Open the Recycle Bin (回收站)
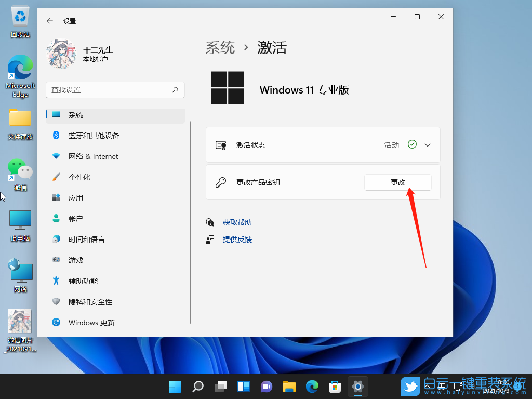 pos(20,18)
